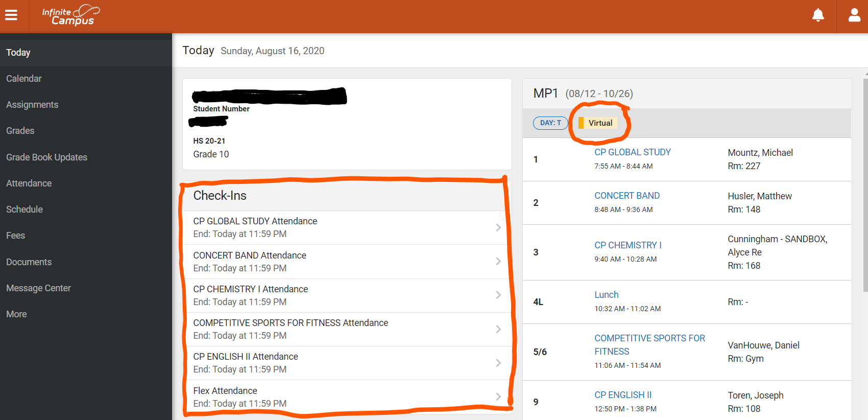This screenshot has width=868, height=420.
Task: Open the CP CHEMISTRY I course link
Action: pyautogui.click(x=628, y=245)
